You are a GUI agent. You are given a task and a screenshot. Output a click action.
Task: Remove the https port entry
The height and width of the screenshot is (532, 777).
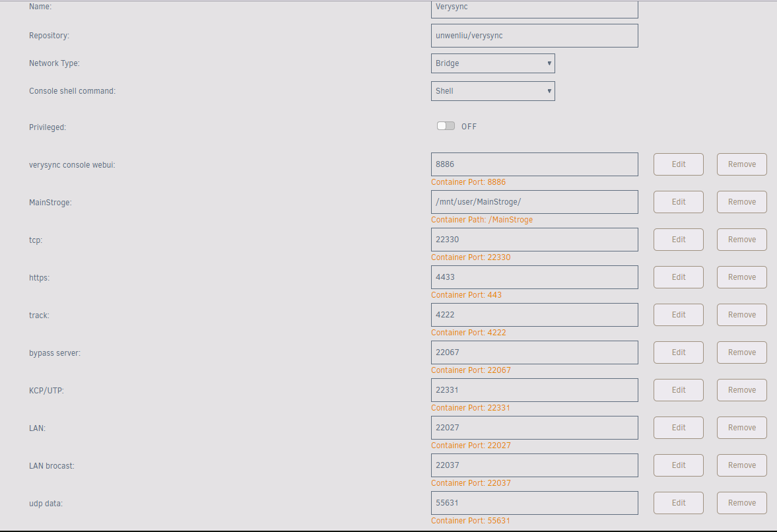tap(741, 277)
